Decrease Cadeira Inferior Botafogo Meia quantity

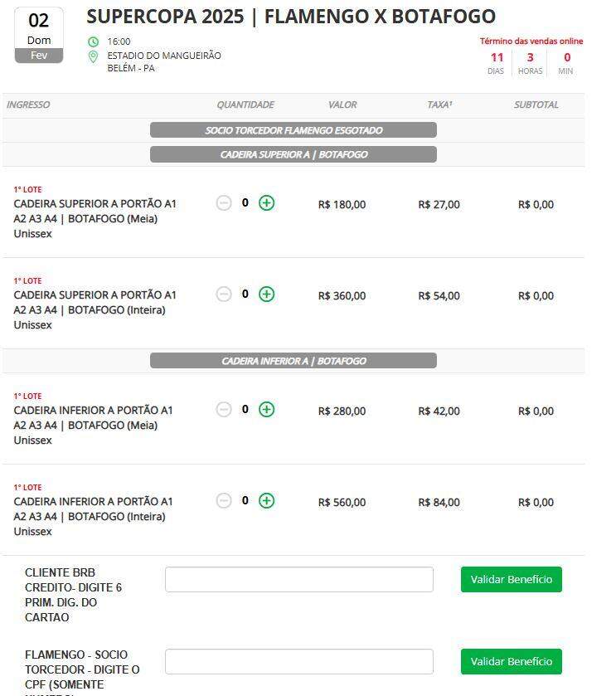point(224,410)
